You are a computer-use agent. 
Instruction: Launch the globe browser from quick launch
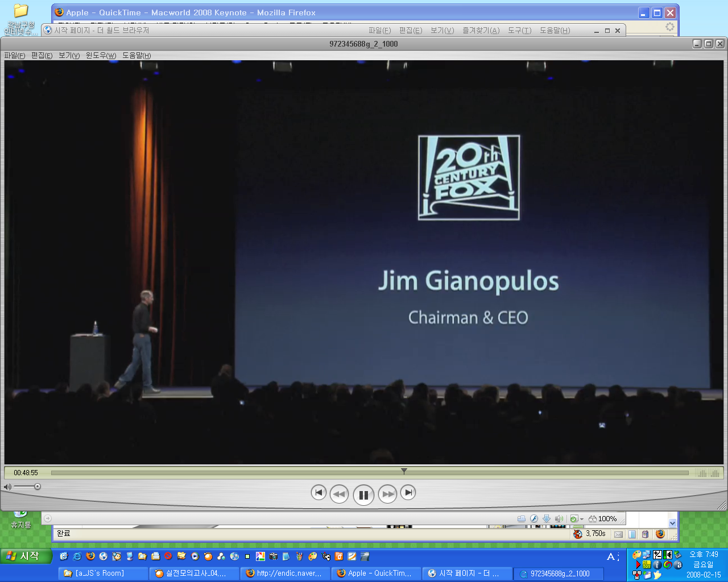point(103,556)
